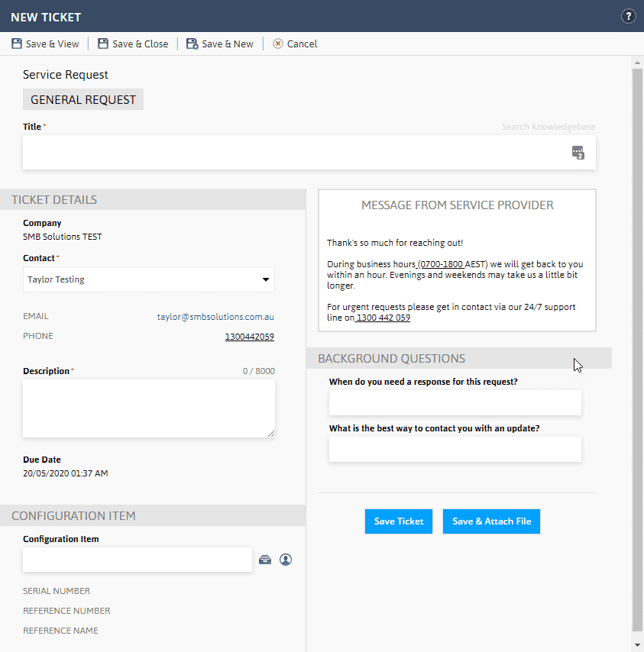Open the taylor@smbsolutions.com.au email link
Image resolution: width=644 pixels, height=652 pixels.
point(215,317)
